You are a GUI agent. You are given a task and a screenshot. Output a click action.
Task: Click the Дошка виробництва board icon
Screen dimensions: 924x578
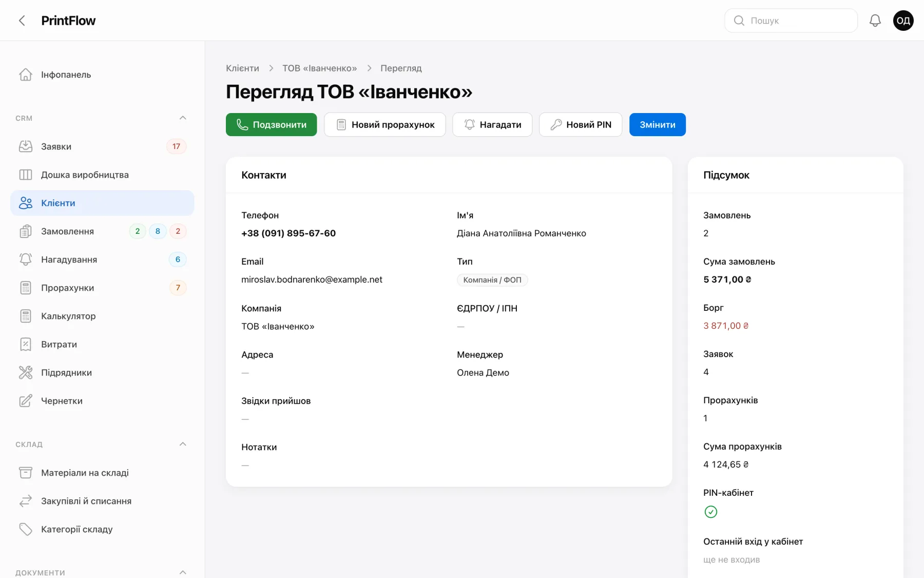(26, 175)
